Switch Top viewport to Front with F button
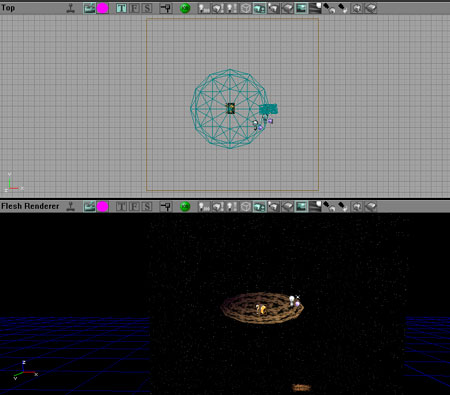Screen dimensions: 450x395 (x=134, y=8)
